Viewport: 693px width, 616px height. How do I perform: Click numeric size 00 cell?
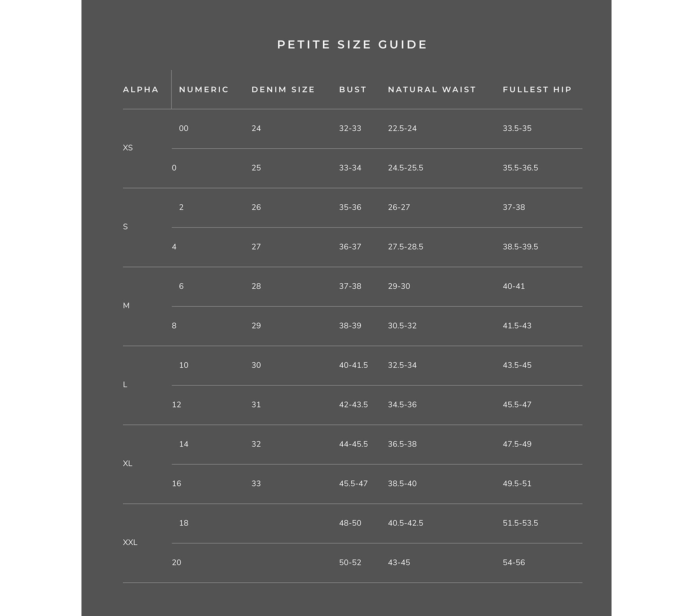[x=184, y=129]
